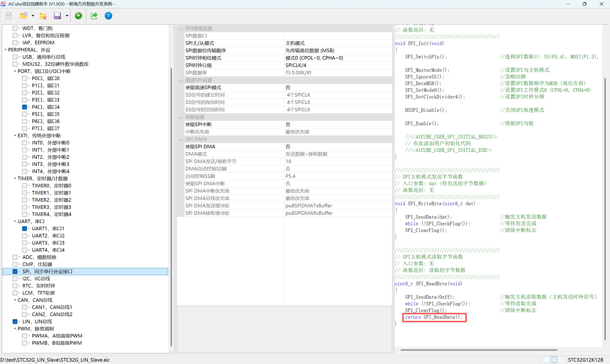
Task: Click the project path STC32G_LIN_Slave.aic in status bar
Action: click(55, 360)
